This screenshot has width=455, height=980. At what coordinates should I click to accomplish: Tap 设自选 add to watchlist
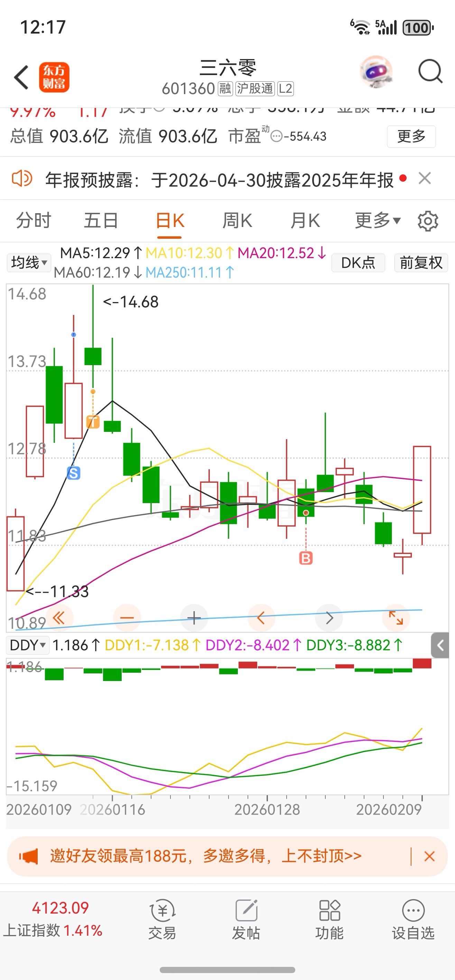(413, 919)
